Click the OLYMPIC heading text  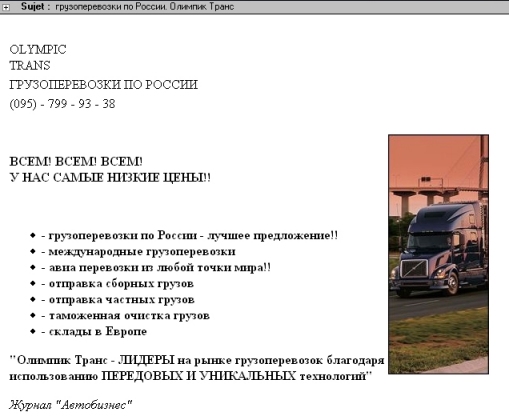click(38, 50)
